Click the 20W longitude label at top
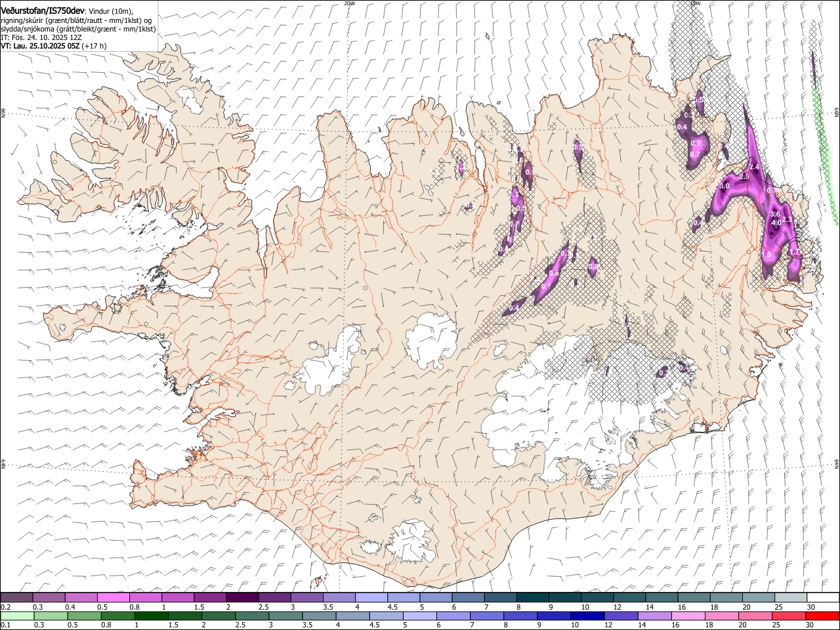This screenshot has height=630, width=840. (x=349, y=3)
